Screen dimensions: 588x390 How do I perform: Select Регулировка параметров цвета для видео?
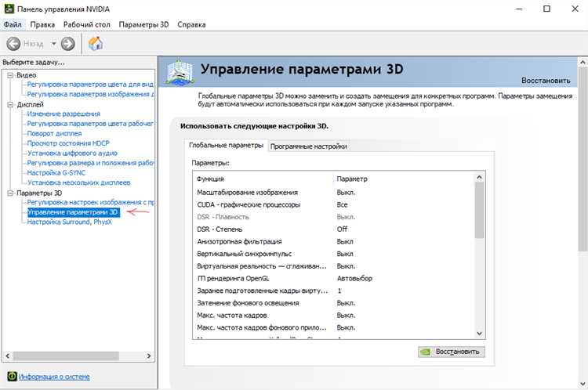[90, 85]
